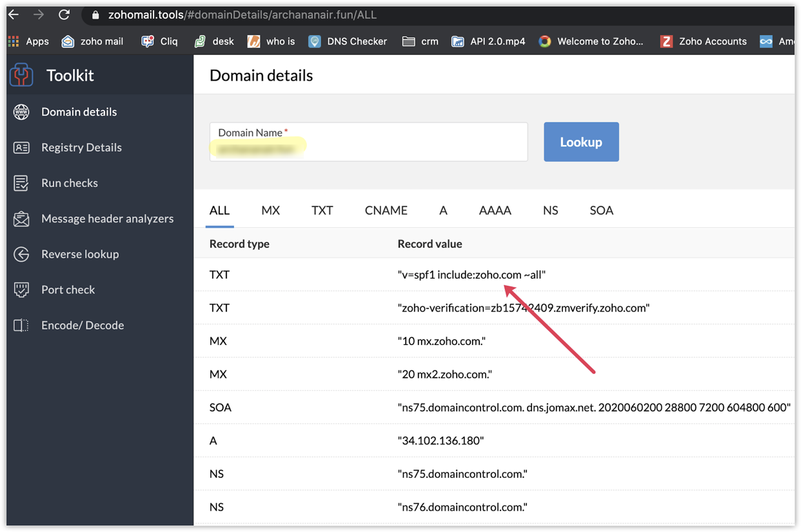Show the SOA records tab
Screen dimensions: 801x532
(601, 210)
